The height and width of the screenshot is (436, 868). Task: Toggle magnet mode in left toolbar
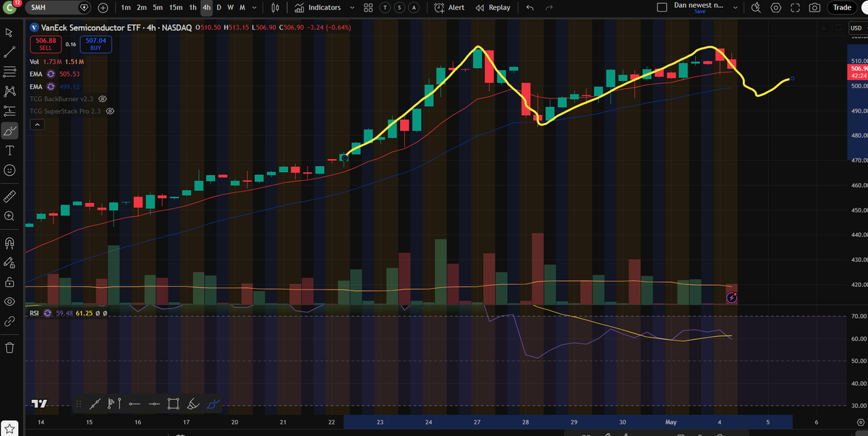coord(9,242)
